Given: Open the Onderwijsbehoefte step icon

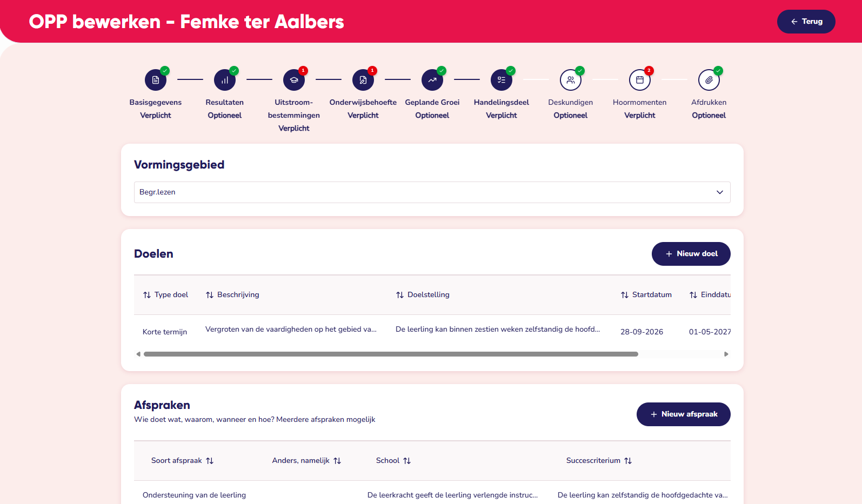Looking at the screenshot, I should 363,80.
